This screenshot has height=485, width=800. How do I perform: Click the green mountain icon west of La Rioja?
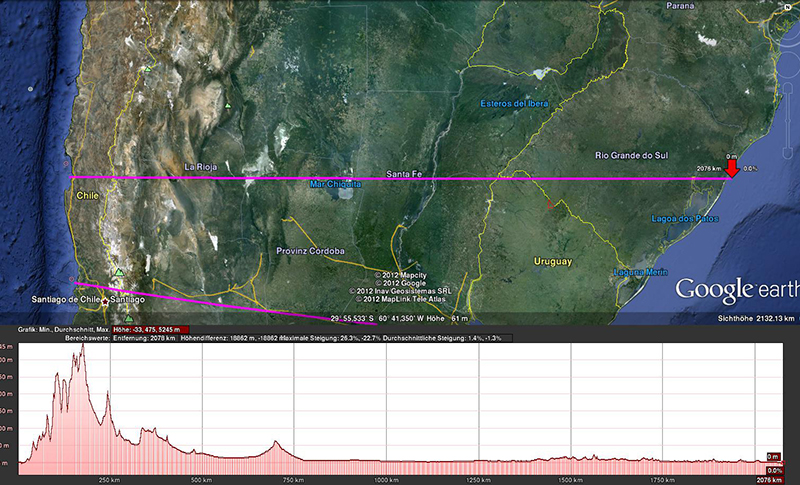229,106
